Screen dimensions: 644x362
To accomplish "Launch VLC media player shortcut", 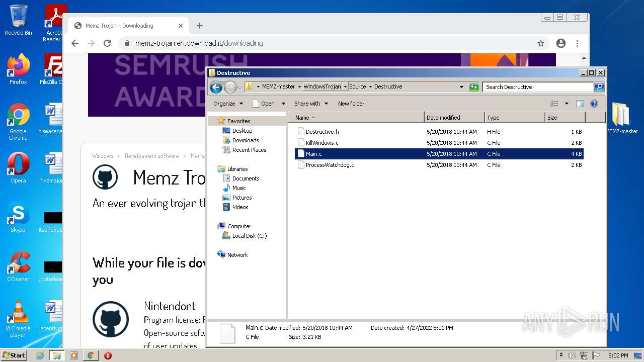I will point(18,319).
